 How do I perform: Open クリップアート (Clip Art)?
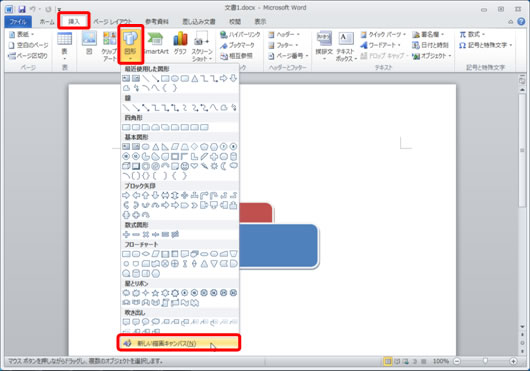pos(110,46)
